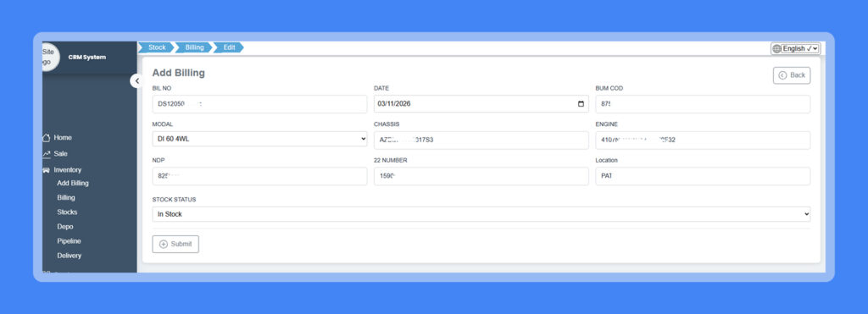Click the 22 NUMBER input field
The height and width of the screenshot is (314, 868).
pos(481,176)
